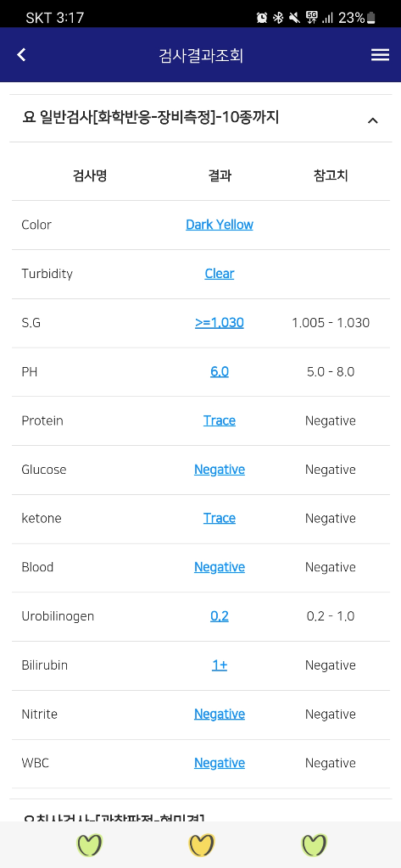This screenshot has height=868, width=401.
Task: Collapse the 요 일반검사 section
Action: [373, 120]
